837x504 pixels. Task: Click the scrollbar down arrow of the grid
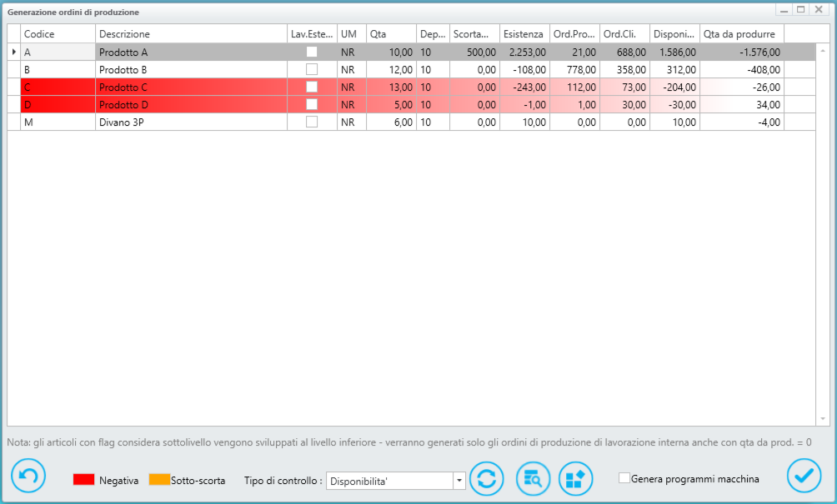point(823,419)
